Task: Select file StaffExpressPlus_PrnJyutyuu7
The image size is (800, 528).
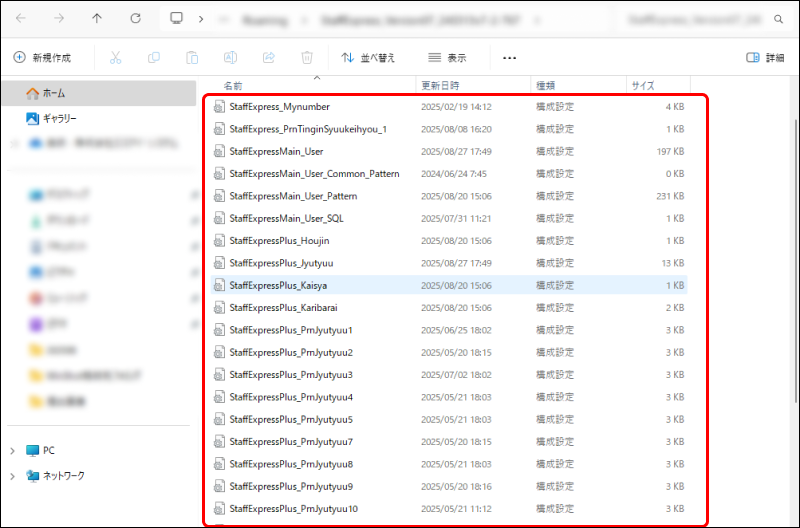Action: tap(291, 442)
